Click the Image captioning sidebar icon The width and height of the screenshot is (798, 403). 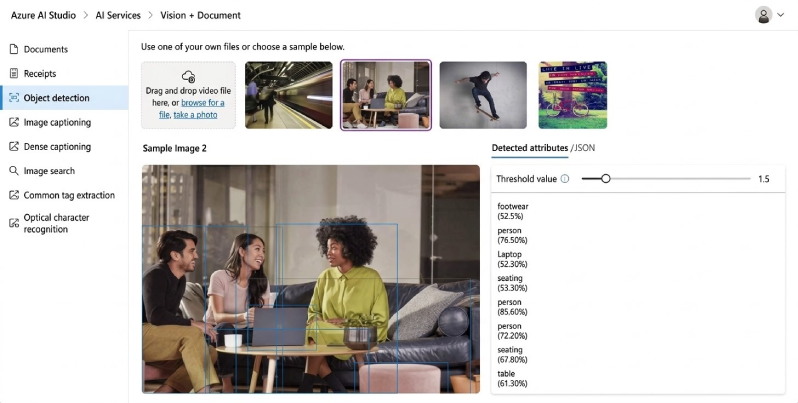(x=14, y=122)
